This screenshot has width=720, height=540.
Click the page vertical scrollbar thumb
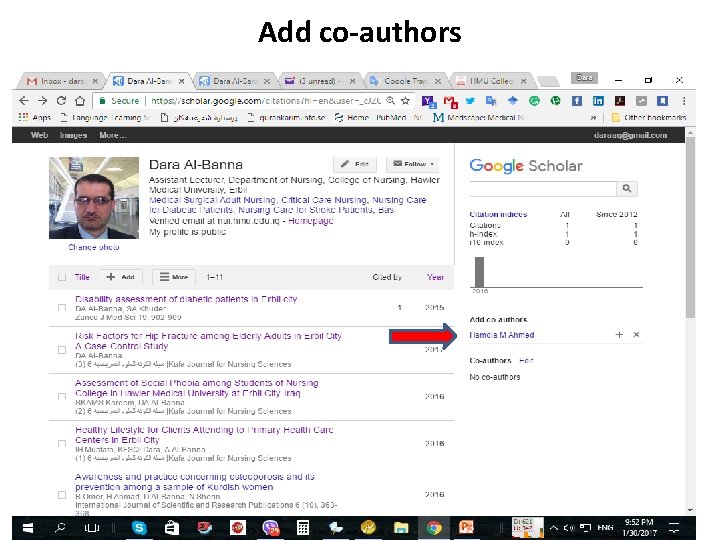pos(690,227)
